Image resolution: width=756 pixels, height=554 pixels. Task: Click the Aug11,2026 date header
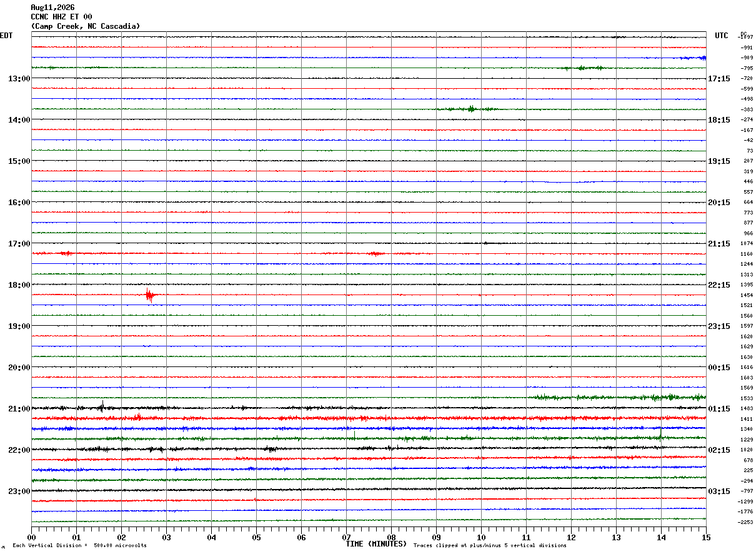52,8
